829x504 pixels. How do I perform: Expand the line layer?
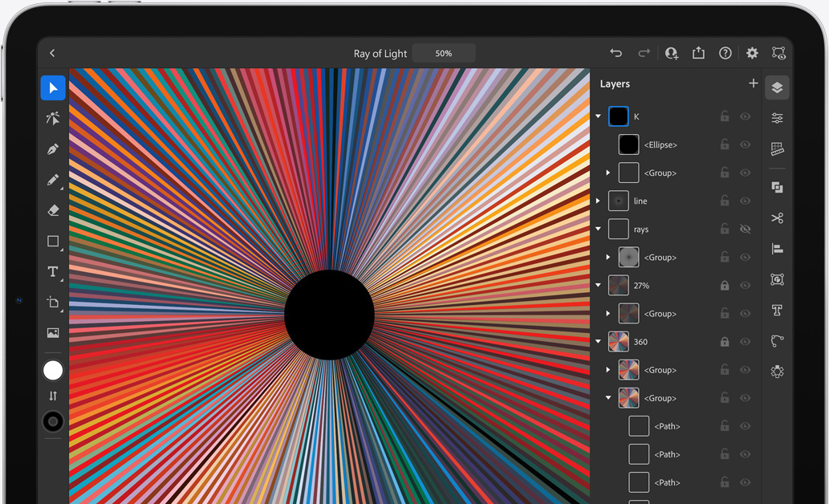[598, 201]
